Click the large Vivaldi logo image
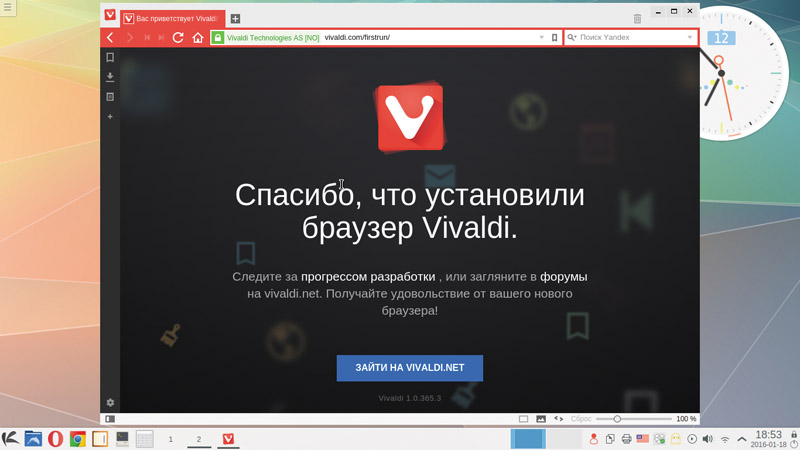The height and width of the screenshot is (450, 800). click(x=410, y=117)
